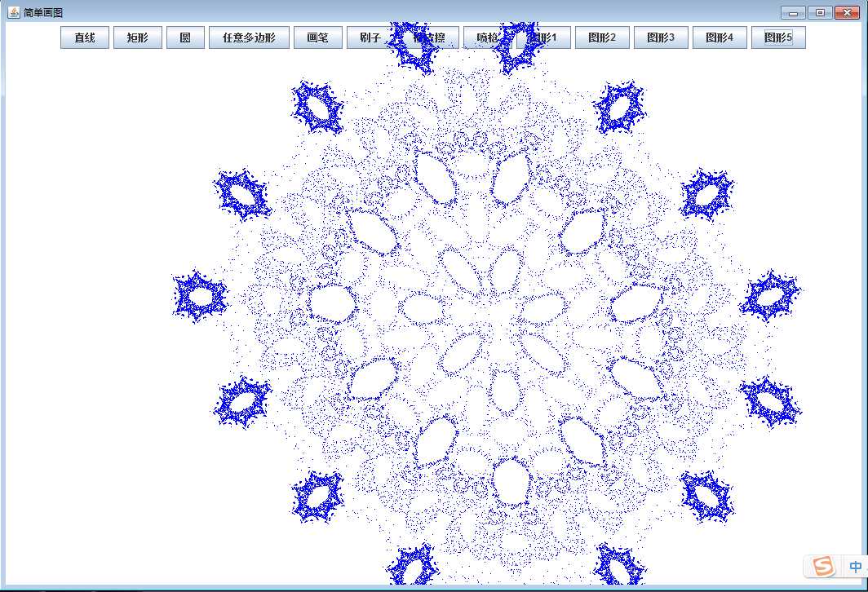
Task: Maximize the 简单画图 window
Action: [x=820, y=13]
